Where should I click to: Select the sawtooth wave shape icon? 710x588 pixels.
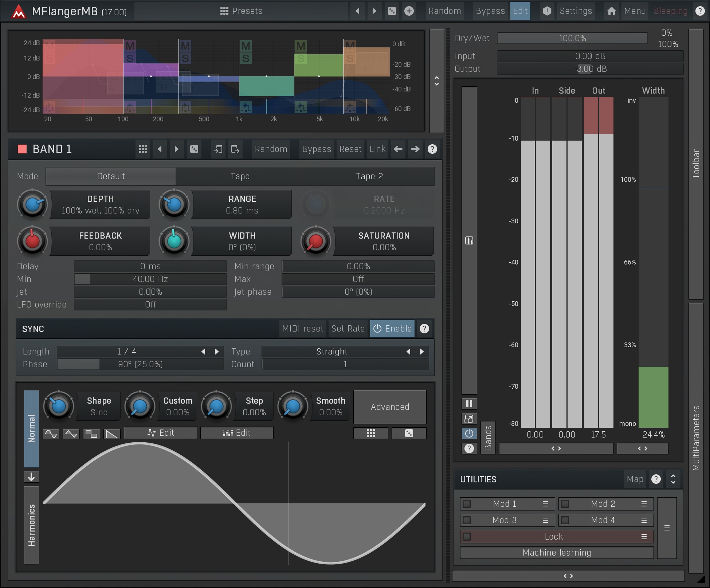pyautogui.click(x=111, y=434)
